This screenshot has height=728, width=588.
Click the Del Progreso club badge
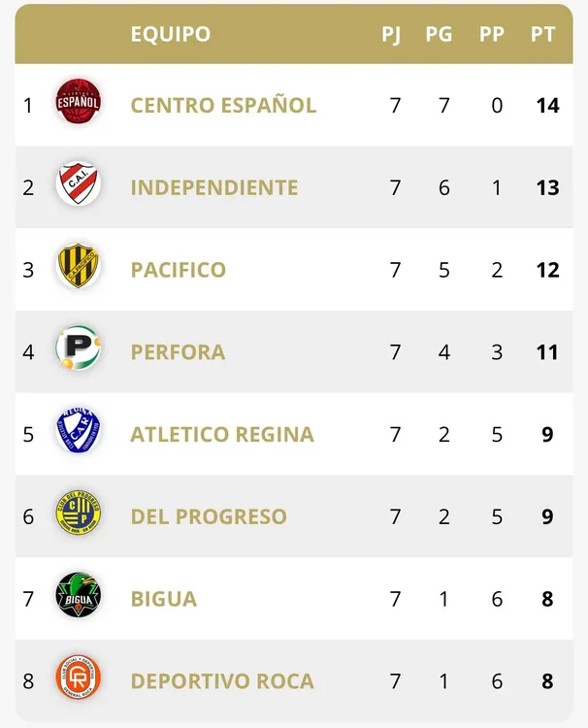coord(79,514)
